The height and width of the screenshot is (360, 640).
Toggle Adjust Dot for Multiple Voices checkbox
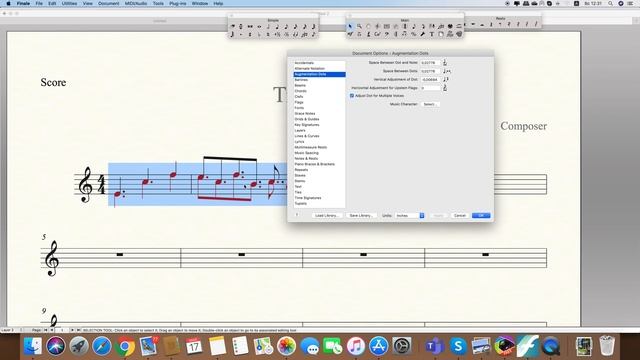[x=352, y=96]
